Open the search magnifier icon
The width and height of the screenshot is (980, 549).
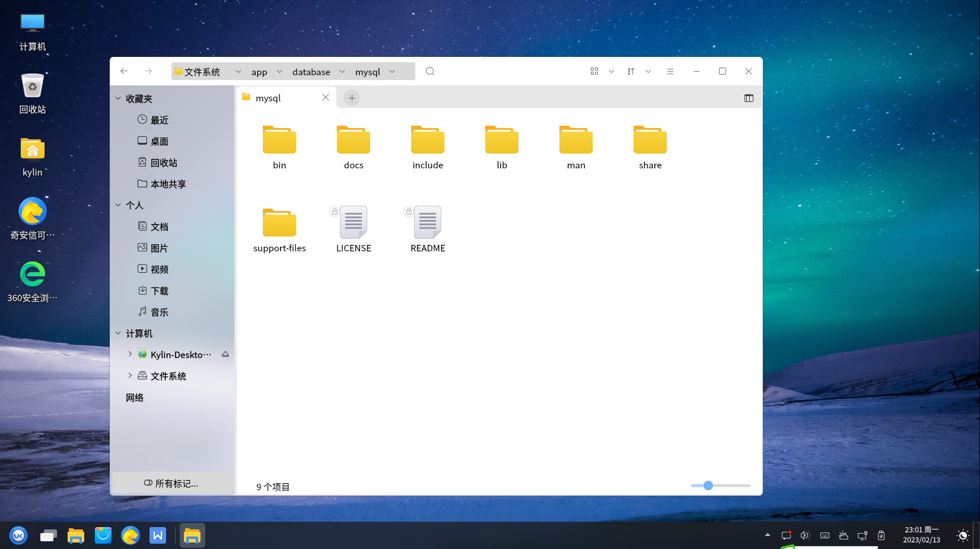(x=430, y=71)
